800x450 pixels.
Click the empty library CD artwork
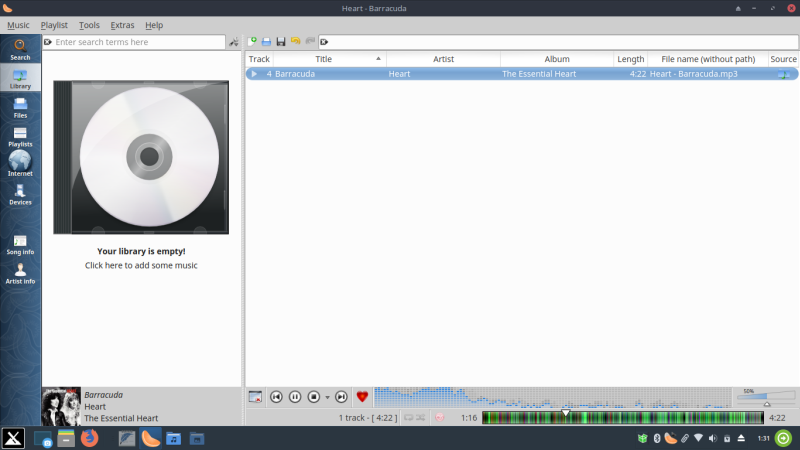pyautogui.click(x=141, y=157)
